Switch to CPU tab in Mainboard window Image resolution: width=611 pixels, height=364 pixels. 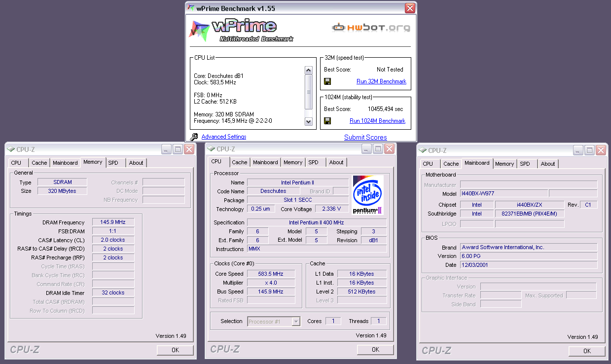[x=428, y=164]
